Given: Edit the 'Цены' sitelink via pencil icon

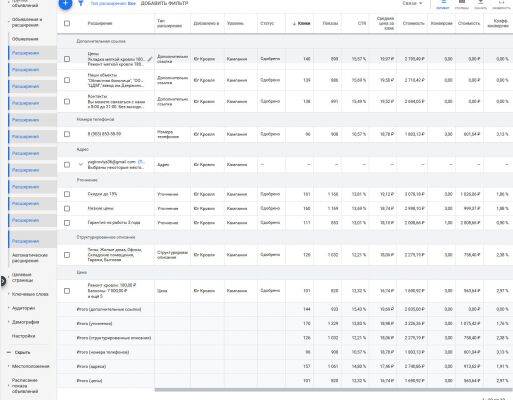Looking at the screenshot, I should coord(150,59).
